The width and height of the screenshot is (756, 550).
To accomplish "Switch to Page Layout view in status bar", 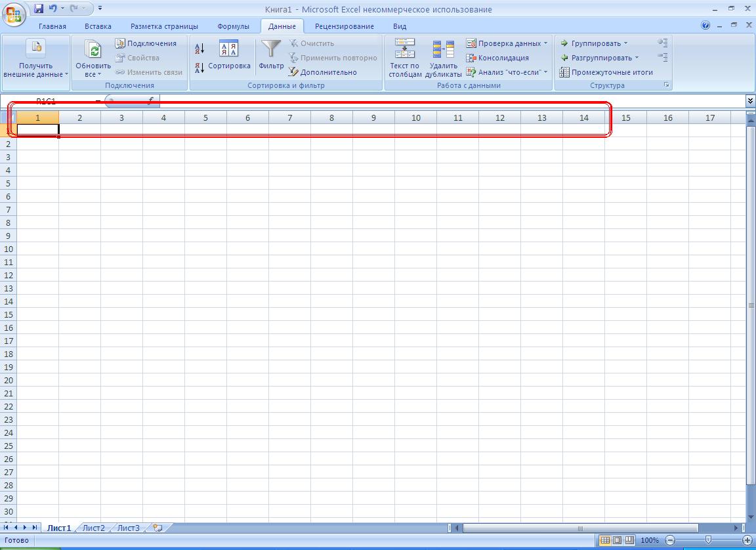I will coord(618,540).
